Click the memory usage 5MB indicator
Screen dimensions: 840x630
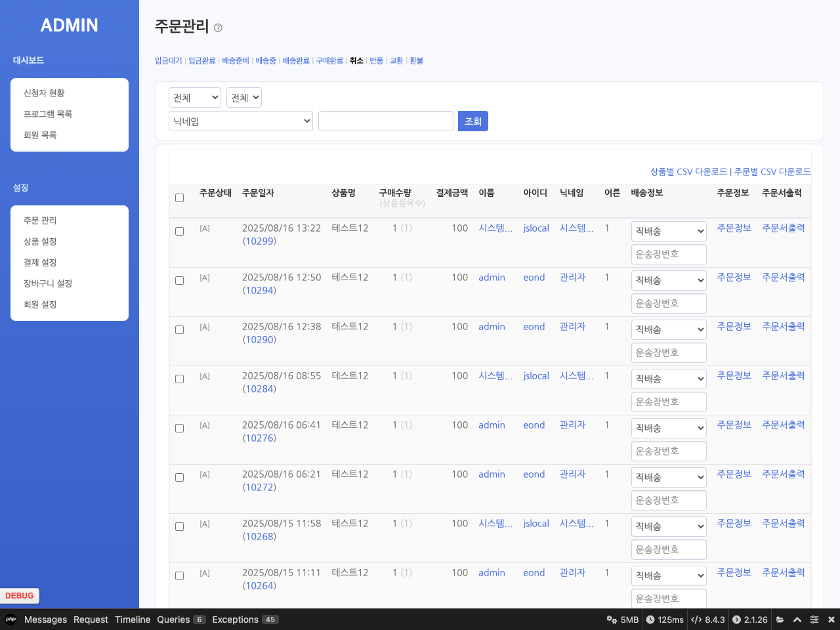(x=623, y=619)
